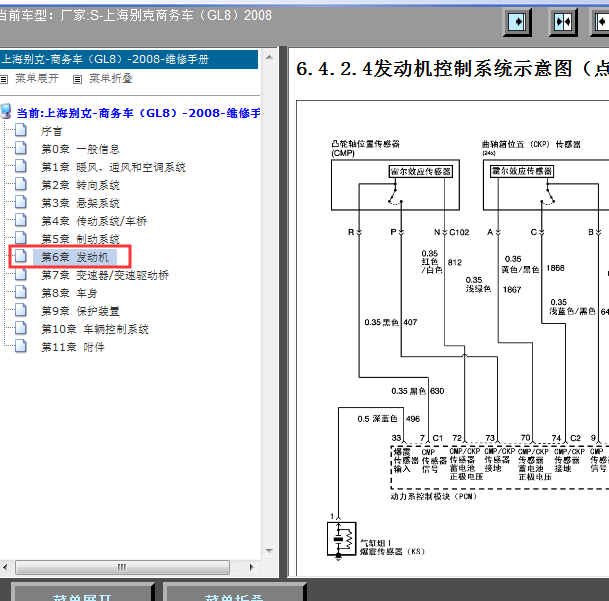Image resolution: width=609 pixels, height=601 pixels.
Task: Click the page icon next to 第0章 一般信息
Action: tap(21, 148)
